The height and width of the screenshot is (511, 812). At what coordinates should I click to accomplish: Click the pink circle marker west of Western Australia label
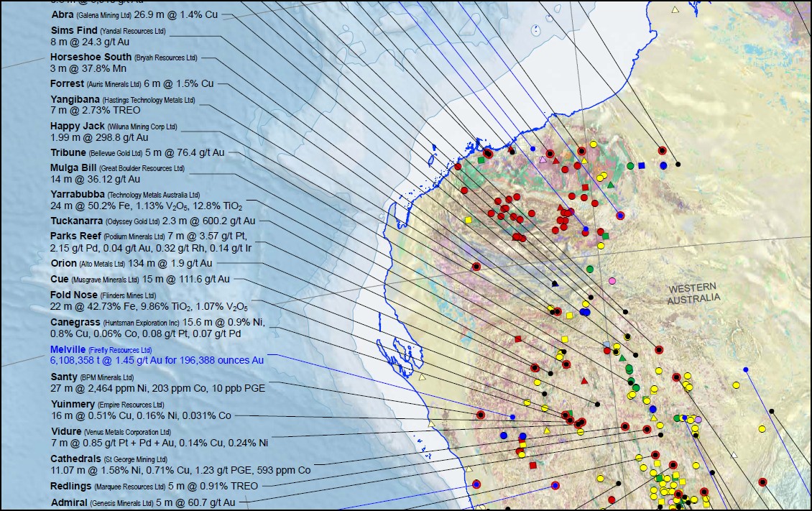(x=612, y=280)
